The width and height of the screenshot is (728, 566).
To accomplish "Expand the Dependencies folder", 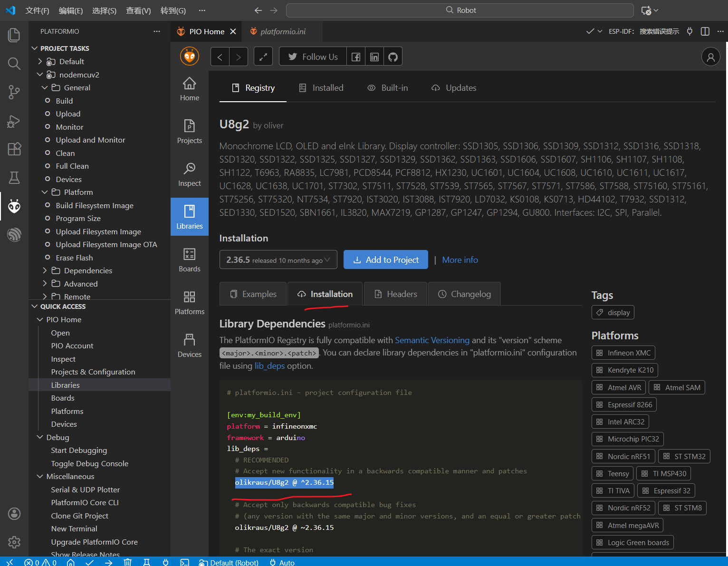I will pos(45,270).
